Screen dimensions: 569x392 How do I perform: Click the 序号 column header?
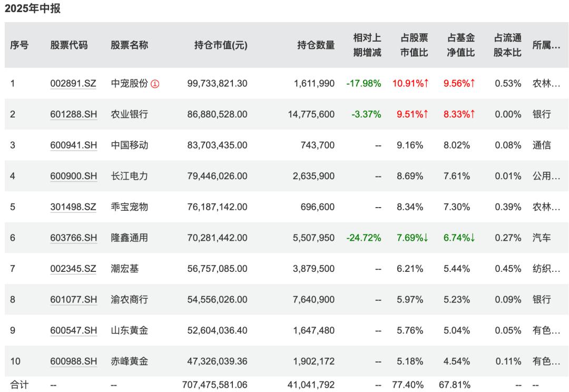[x=19, y=45]
